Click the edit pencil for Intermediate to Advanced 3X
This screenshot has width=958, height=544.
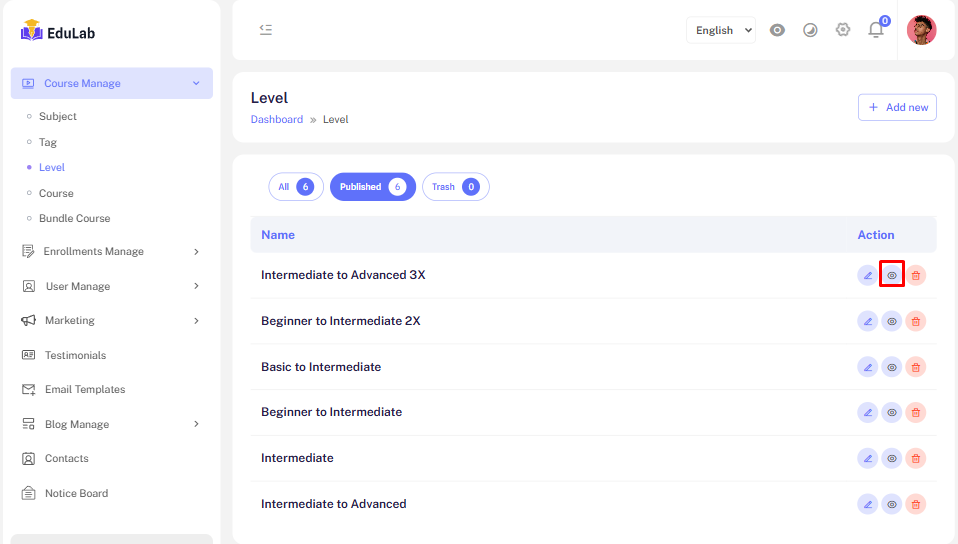(867, 275)
